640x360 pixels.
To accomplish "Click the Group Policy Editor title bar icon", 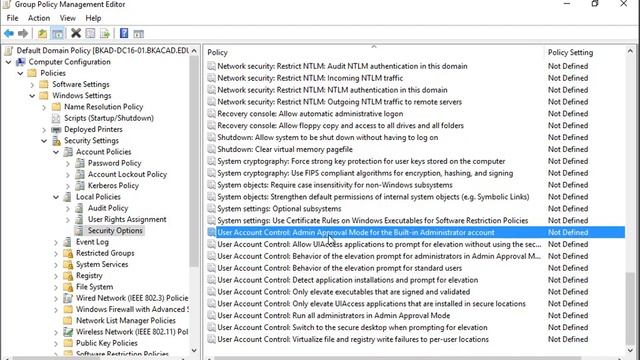I will pos(6,4).
